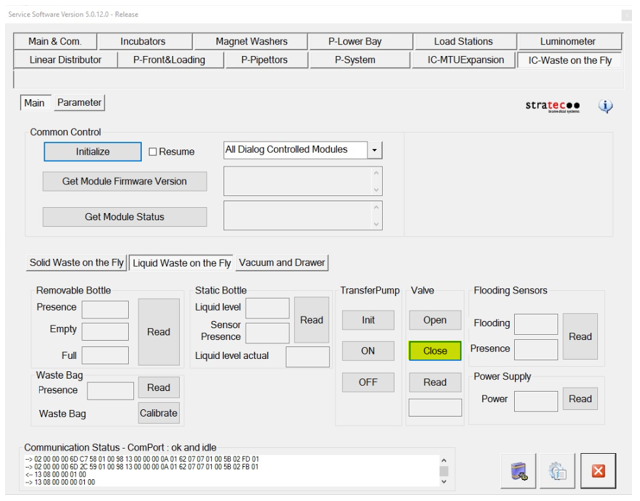Click the blue info bubble icon
The width and height of the screenshot is (640, 501).
click(x=605, y=106)
